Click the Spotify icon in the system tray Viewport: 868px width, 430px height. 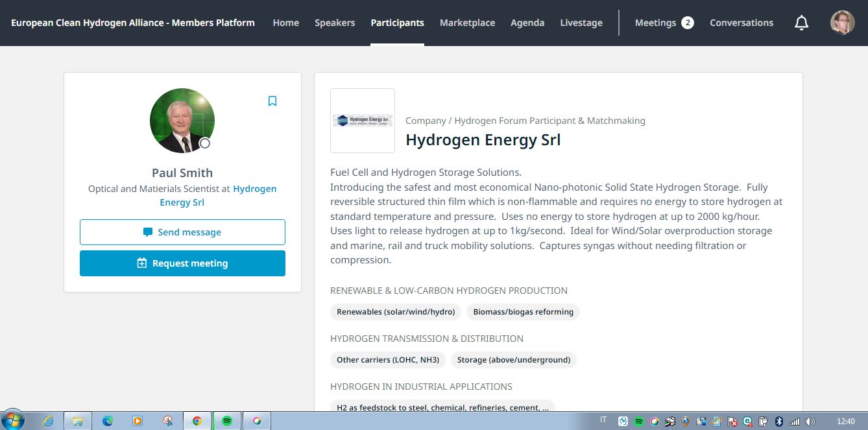click(x=639, y=422)
